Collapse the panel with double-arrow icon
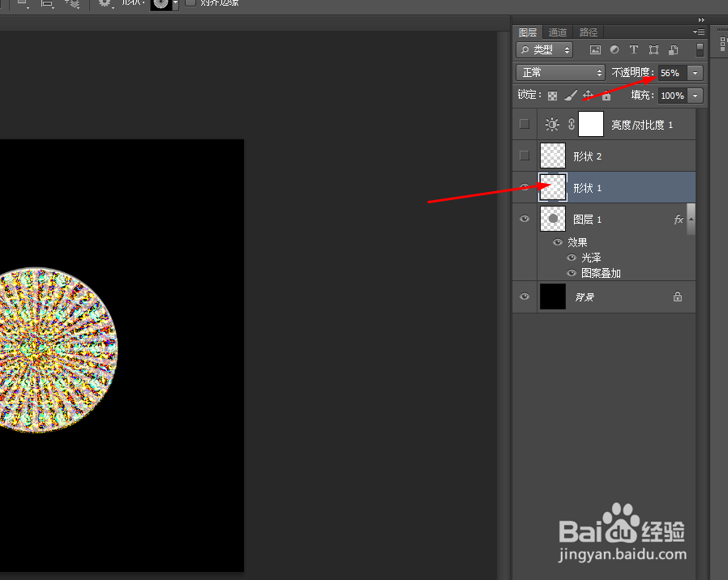 701,20
